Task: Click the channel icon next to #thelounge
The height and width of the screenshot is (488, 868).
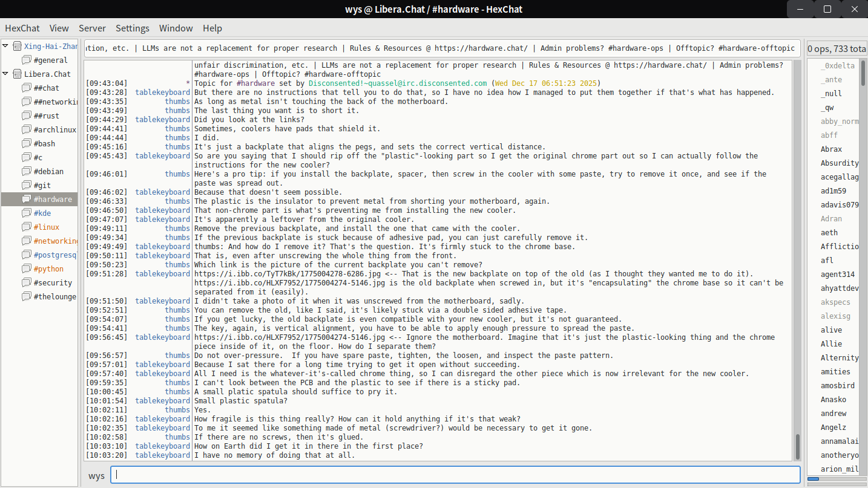Action: (26, 296)
